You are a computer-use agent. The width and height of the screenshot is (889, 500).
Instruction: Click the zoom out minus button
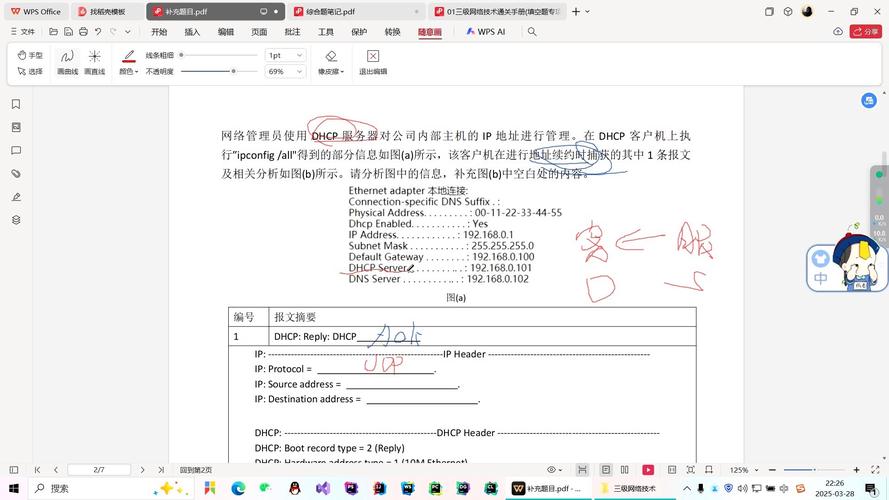pos(772,470)
